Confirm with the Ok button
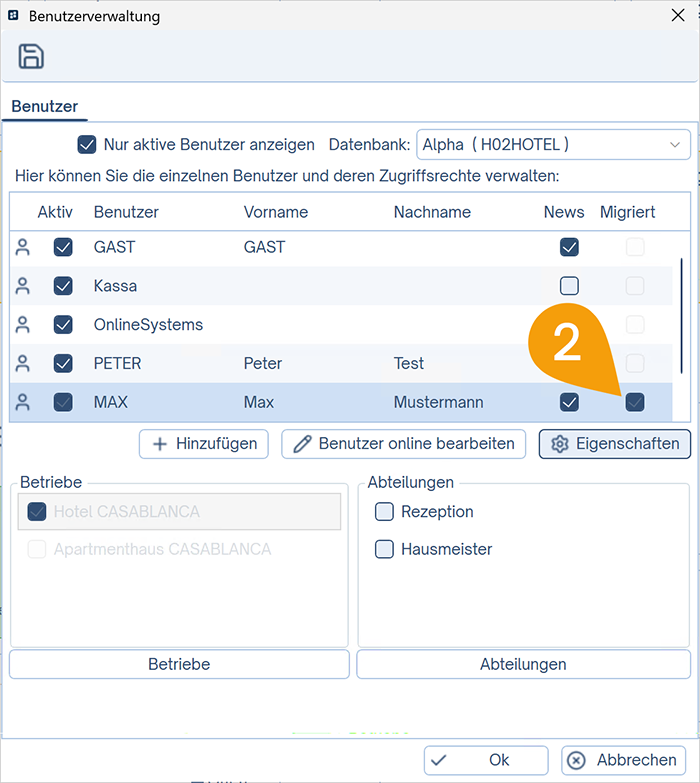This screenshot has width=700, height=783. [x=486, y=760]
